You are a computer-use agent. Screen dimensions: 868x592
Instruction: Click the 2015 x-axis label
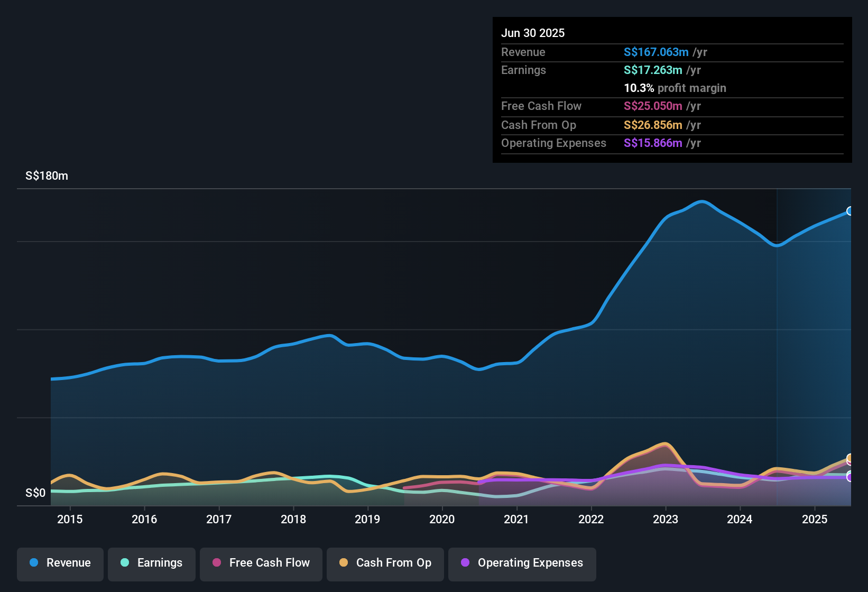pos(70,520)
